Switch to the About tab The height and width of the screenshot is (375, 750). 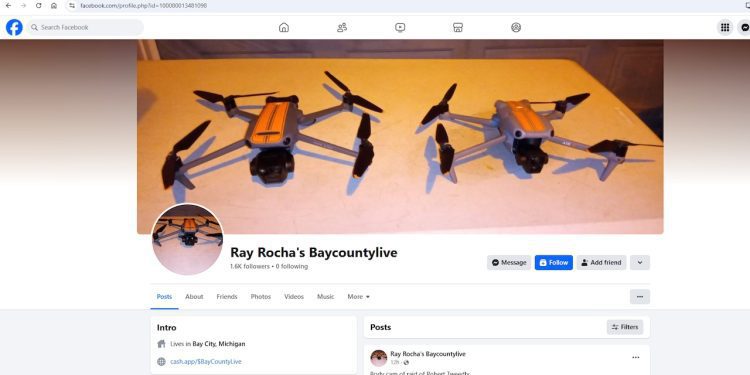click(x=194, y=297)
